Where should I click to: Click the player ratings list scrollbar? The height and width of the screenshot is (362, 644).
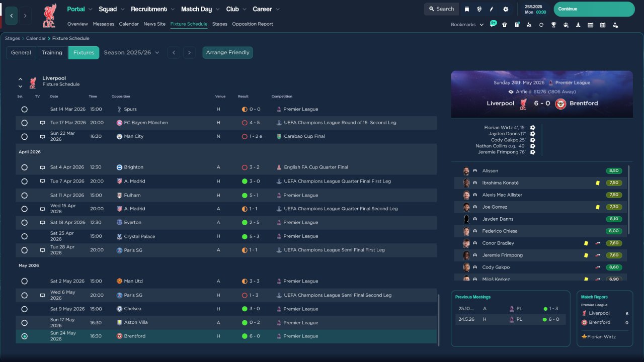pyautogui.click(x=629, y=200)
